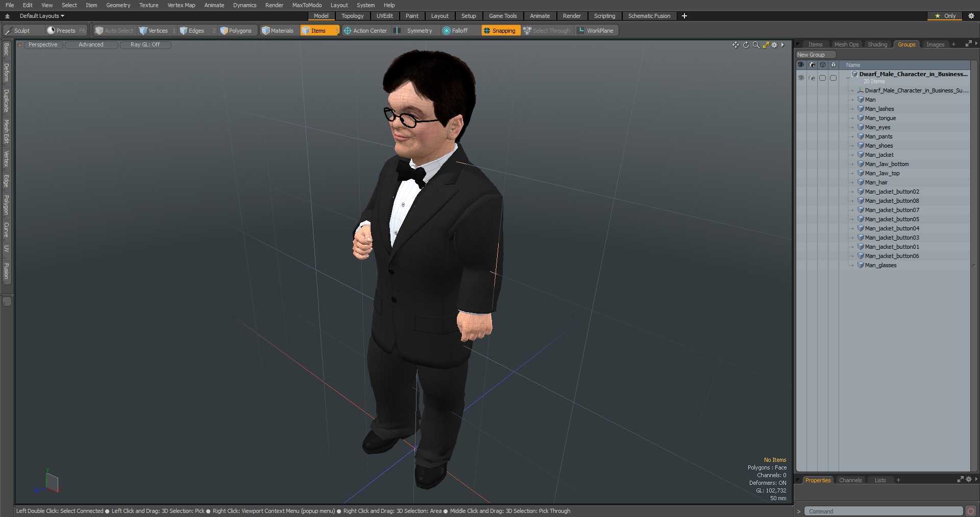Click the record button beside Command field
This screenshot has width=980, height=517.
[970, 511]
